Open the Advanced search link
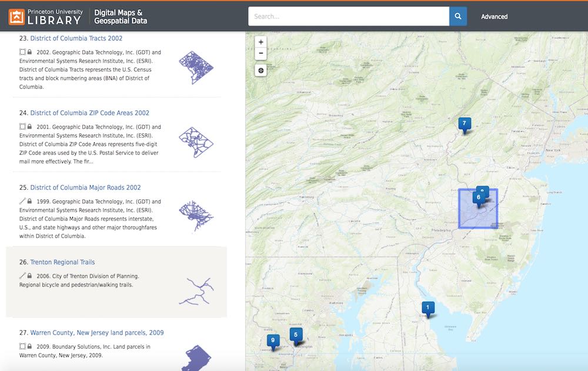This screenshot has width=588, height=371. (494, 16)
